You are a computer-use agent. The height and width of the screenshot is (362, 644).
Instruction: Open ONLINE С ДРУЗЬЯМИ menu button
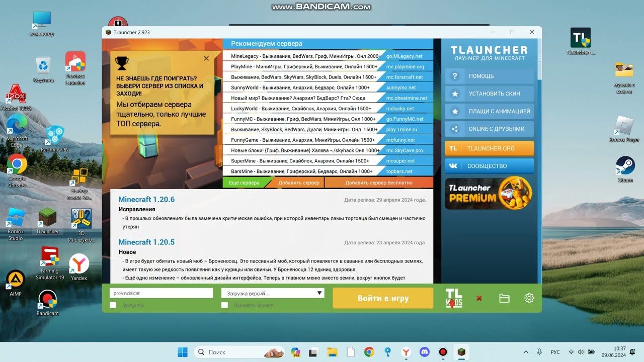pyautogui.click(x=489, y=129)
